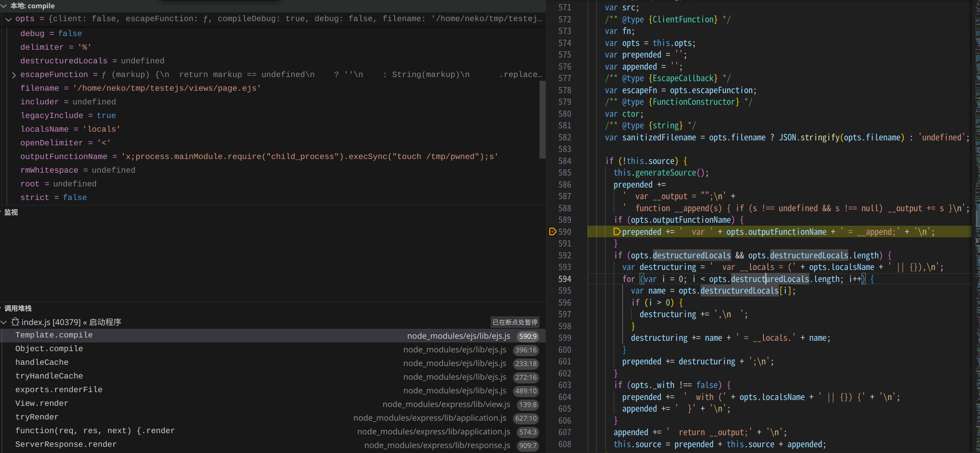Select the Template.compile stack frame
Viewport: 980px width, 453px height.
click(54, 335)
